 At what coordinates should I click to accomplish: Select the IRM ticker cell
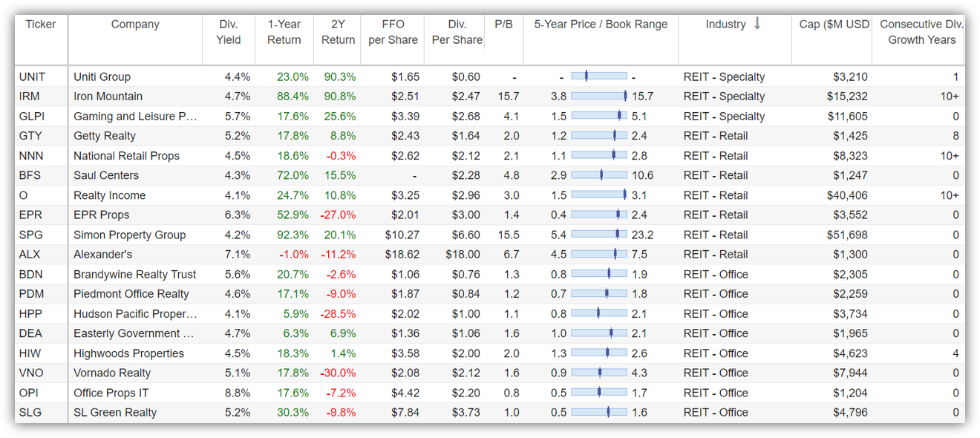[29, 97]
